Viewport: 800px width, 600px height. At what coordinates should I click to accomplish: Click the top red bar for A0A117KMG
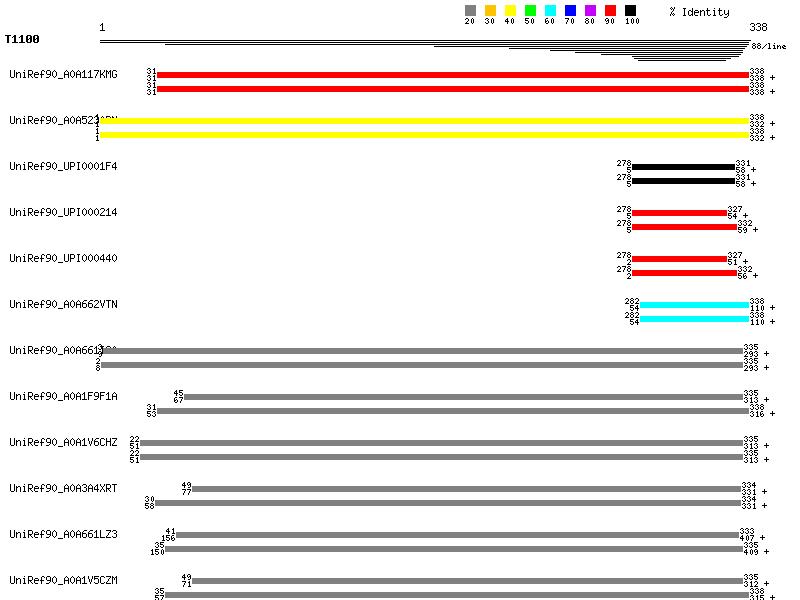pyautogui.click(x=452, y=75)
